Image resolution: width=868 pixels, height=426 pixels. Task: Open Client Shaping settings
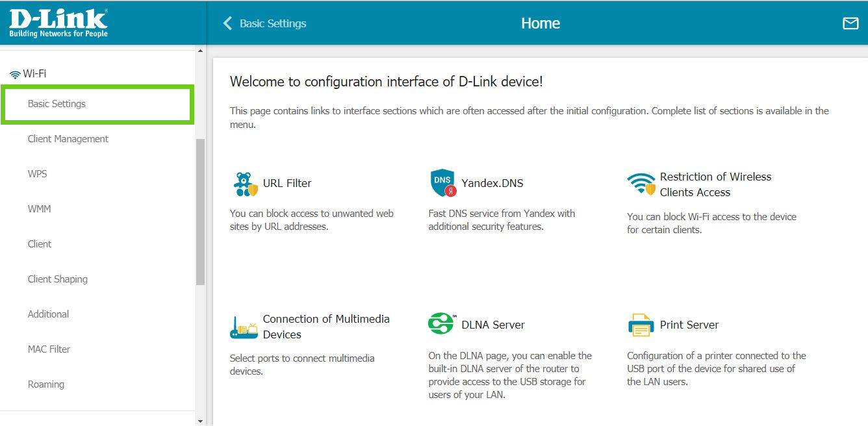[x=57, y=279]
